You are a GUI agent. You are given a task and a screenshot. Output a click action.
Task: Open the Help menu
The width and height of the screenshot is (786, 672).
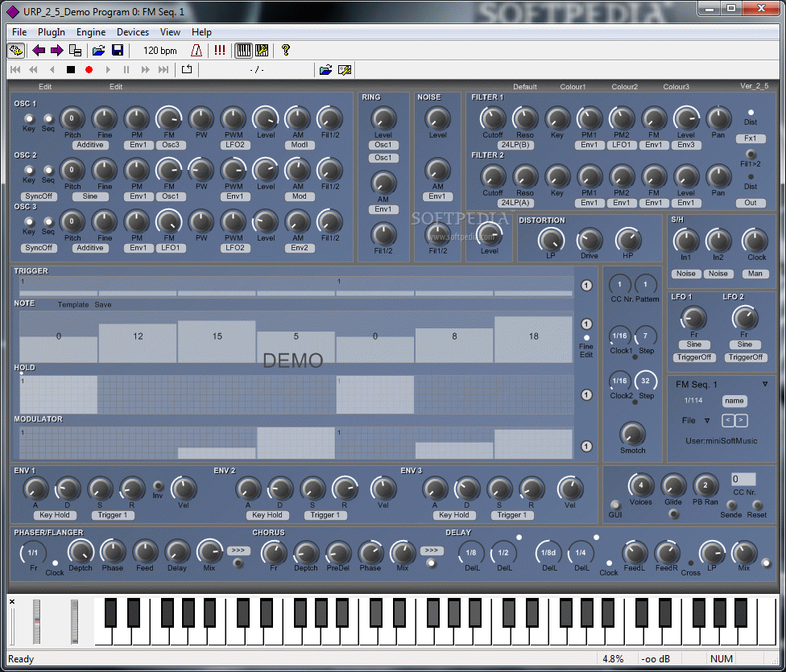tap(201, 32)
